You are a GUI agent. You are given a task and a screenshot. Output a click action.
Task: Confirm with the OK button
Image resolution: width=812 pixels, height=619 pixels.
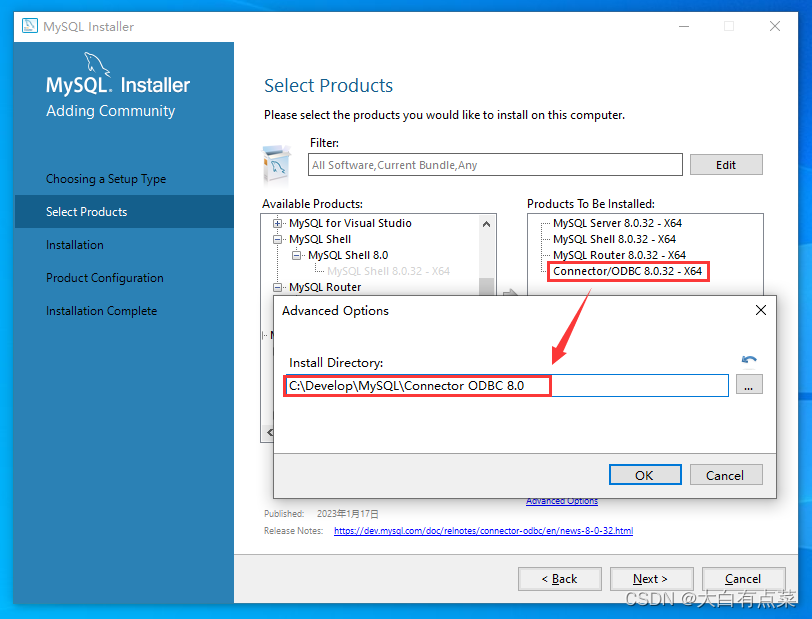click(645, 475)
